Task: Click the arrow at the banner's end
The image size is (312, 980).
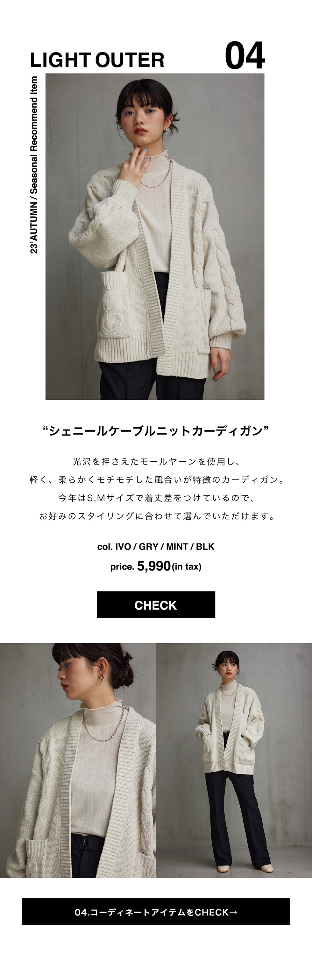Action: pos(233,912)
